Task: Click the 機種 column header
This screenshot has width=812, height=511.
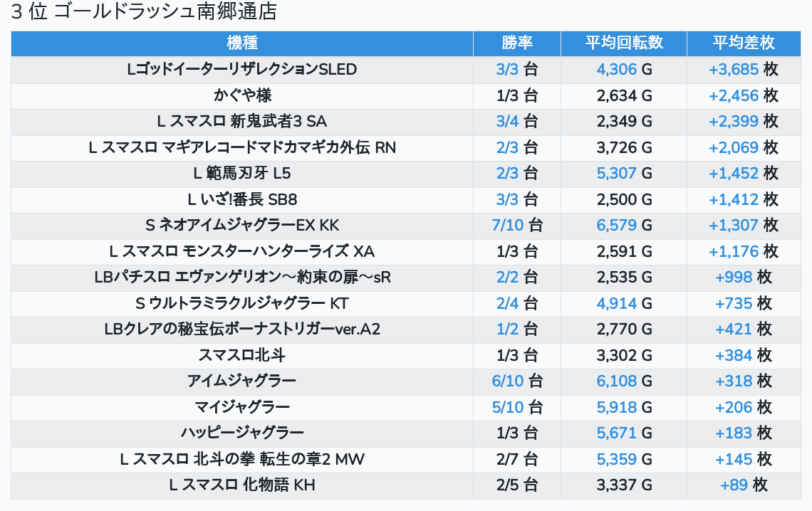Action: [x=242, y=43]
